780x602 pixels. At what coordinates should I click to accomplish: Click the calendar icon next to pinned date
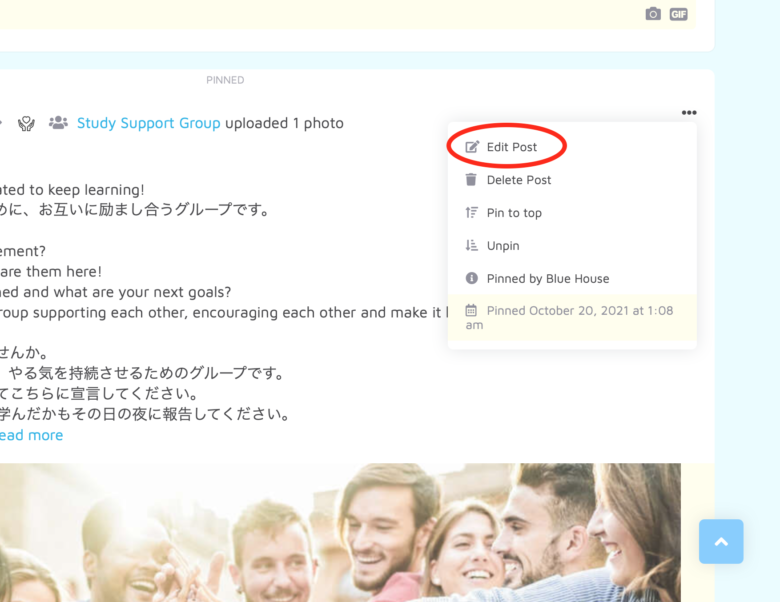(x=472, y=311)
